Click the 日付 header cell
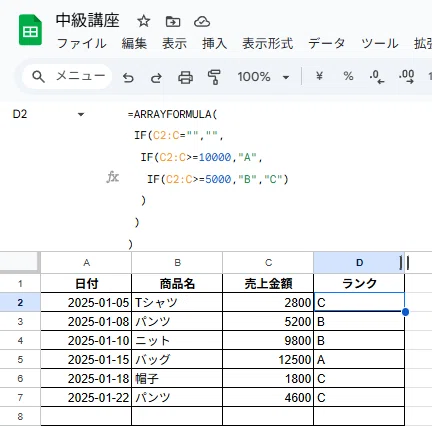Screen dimensions: 432x426 point(86,284)
